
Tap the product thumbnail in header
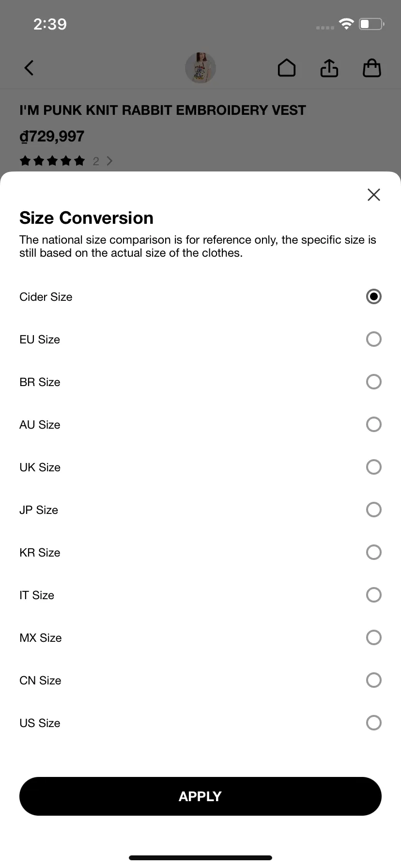[x=200, y=68]
